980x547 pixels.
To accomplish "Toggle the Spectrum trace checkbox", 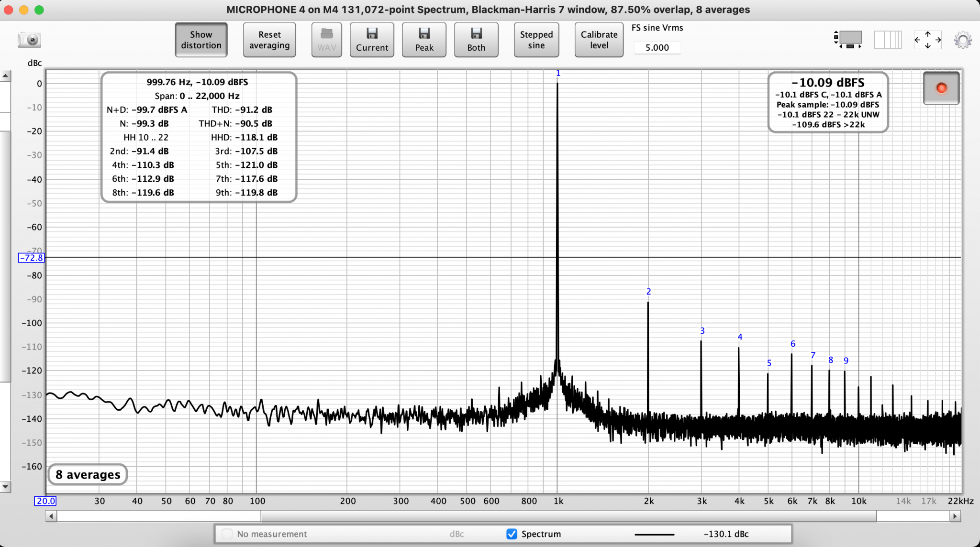I will pyautogui.click(x=512, y=534).
